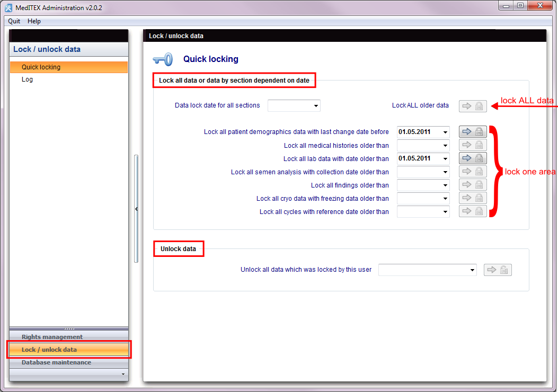Click the 'Unlock data' group heading
Screen dimensions: 558x392
coord(178,248)
